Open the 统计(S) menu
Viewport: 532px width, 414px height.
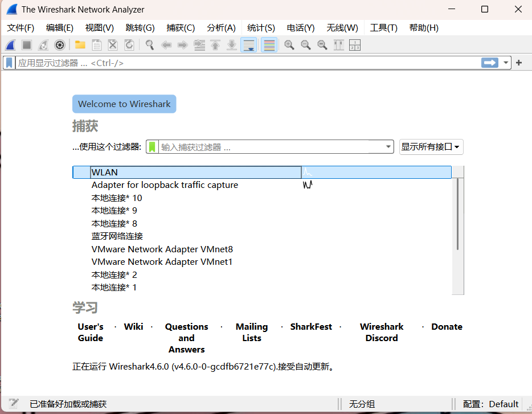click(x=261, y=27)
